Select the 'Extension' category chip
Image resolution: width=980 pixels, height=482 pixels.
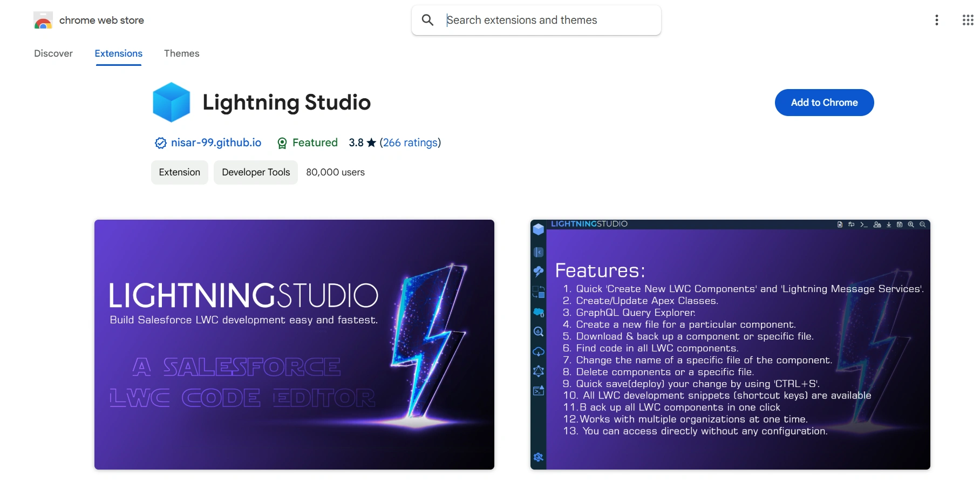click(180, 172)
